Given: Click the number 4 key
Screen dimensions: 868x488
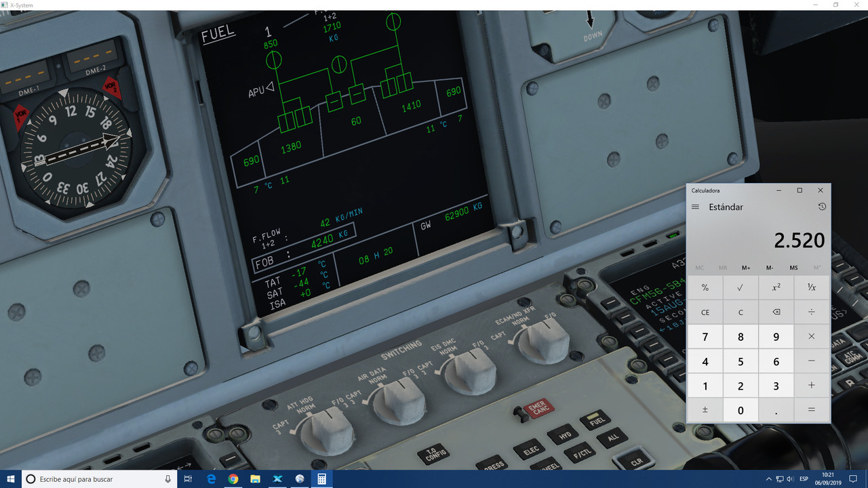Looking at the screenshot, I should pos(705,361).
